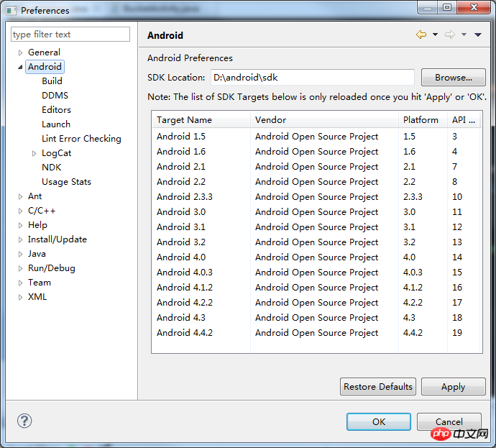496x448 pixels.
Task: Open the NDK preference page
Action: (51, 168)
